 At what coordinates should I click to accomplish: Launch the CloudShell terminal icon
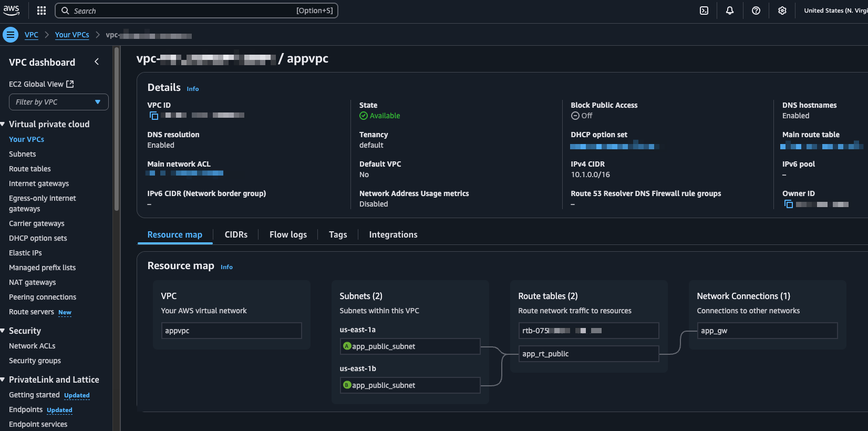coord(704,11)
